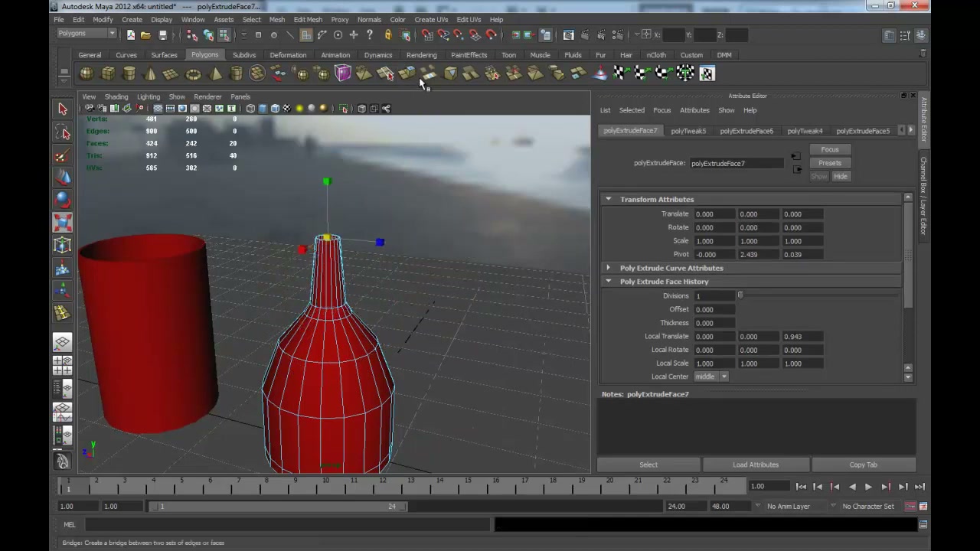Save the scene with floppy disk icon
Viewport: 980px width, 551px height.
(x=162, y=35)
